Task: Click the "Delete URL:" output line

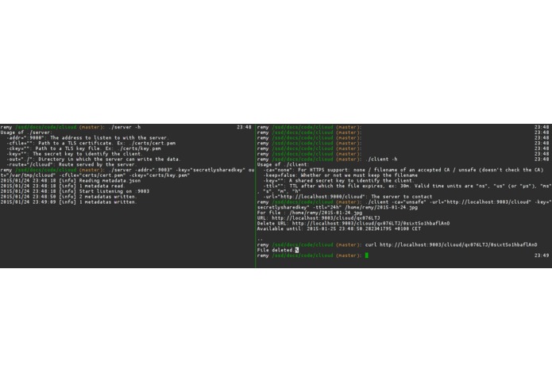Action: pyautogui.click(x=353, y=223)
